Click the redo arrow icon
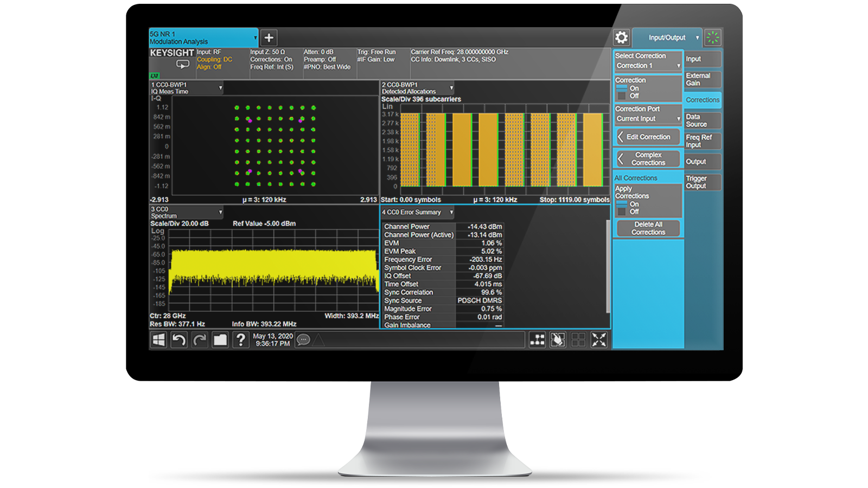The width and height of the screenshot is (868, 488). tap(200, 340)
